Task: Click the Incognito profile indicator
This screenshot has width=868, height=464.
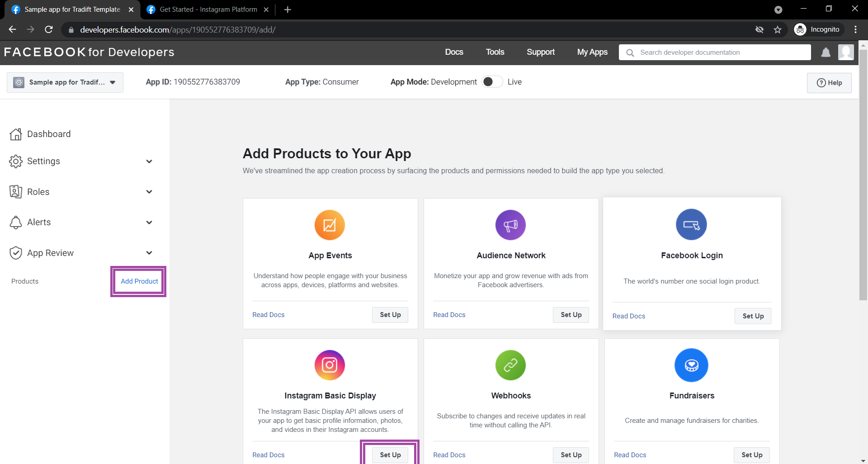Action: pyautogui.click(x=819, y=29)
